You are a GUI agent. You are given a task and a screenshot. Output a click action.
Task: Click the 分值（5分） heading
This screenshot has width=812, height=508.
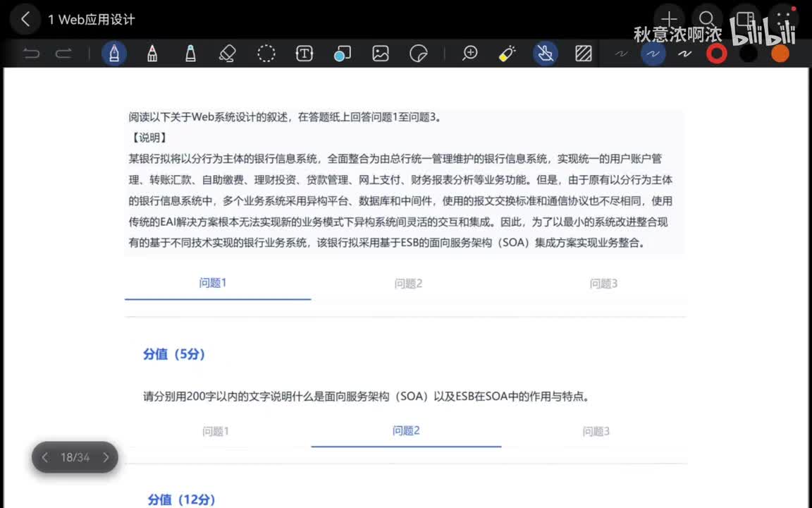[x=174, y=354]
